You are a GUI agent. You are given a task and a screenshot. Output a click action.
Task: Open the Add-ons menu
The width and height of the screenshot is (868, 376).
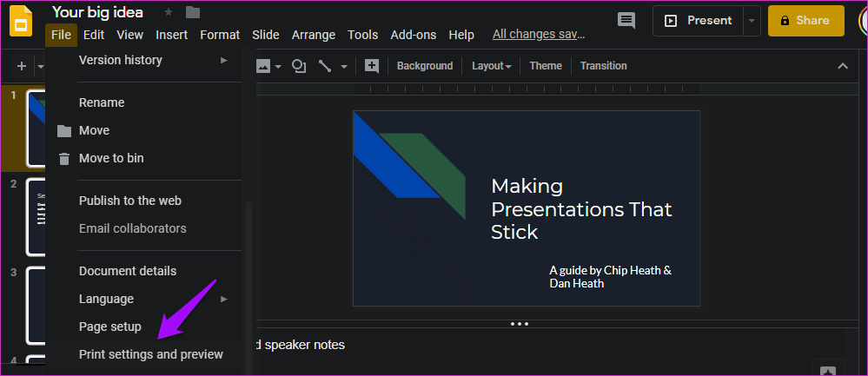click(413, 35)
